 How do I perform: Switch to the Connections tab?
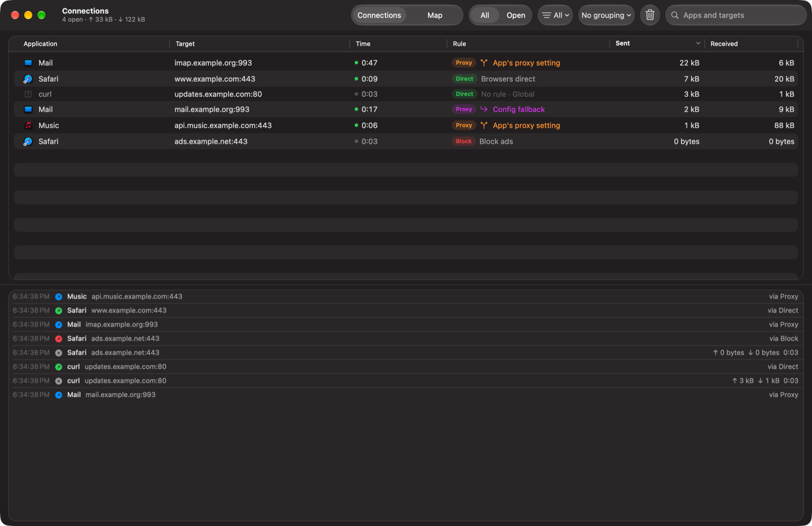pyautogui.click(x=379, y=15)
